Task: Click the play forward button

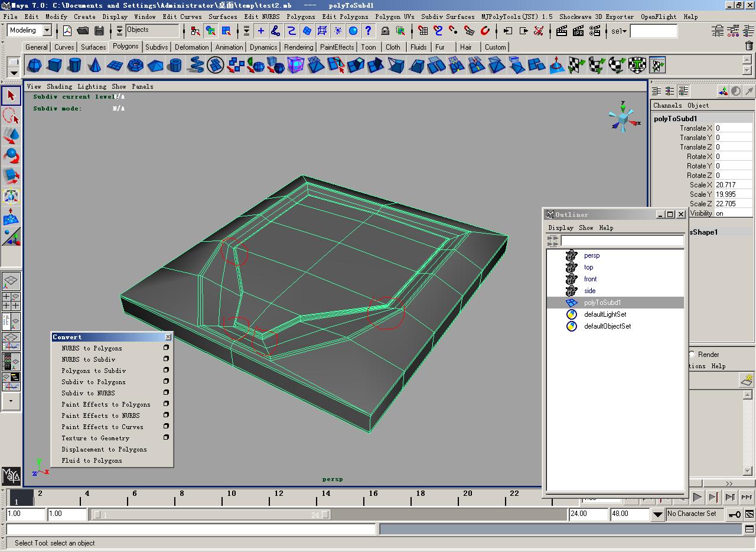Action: pyautogui.click(x=698, y=498)
